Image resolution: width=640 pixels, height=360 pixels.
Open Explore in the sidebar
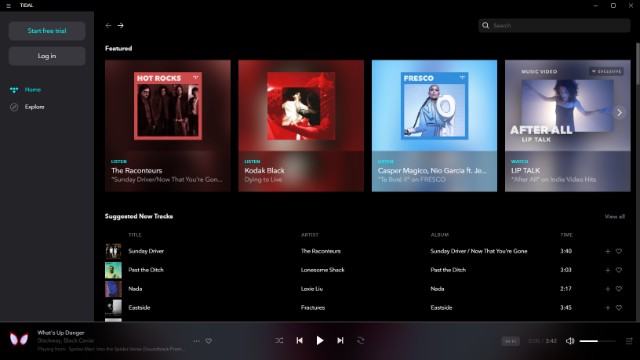[x=27, y=107]
